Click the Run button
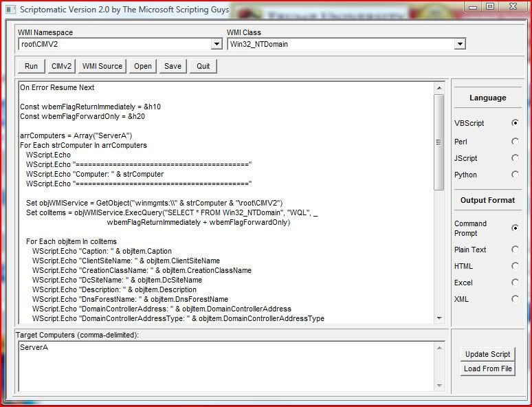The image size is (532, 407). click(31, 66)
